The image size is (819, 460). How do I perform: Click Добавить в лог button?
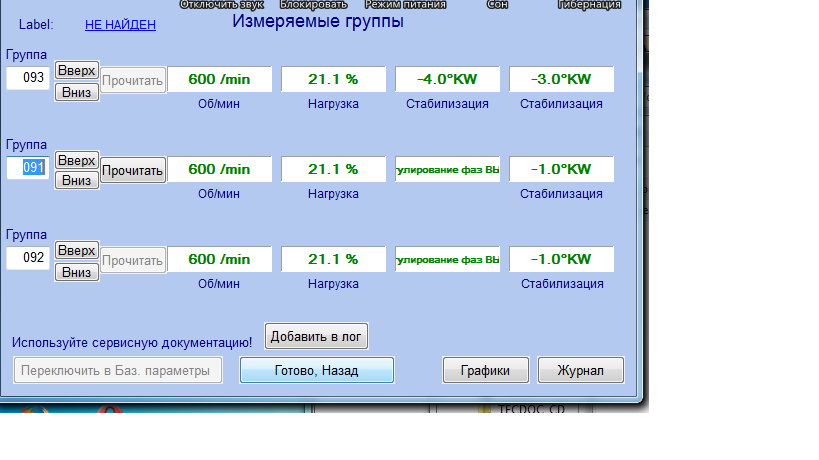316,336
